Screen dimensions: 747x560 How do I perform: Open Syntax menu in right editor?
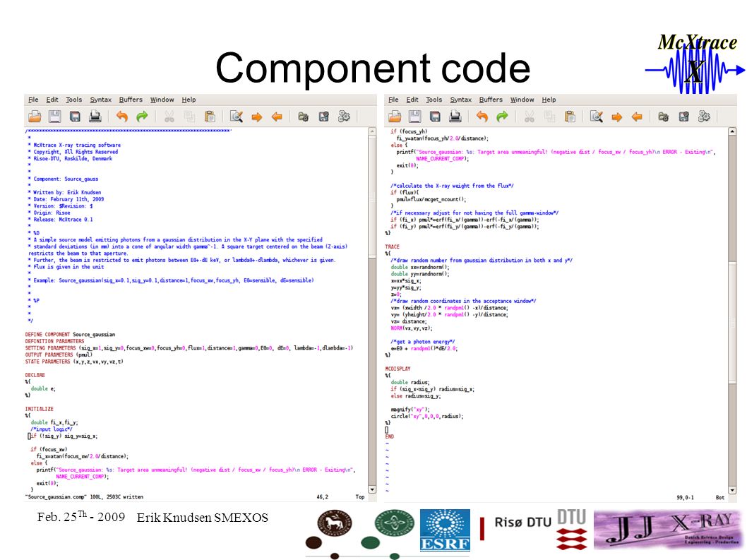click(x=460, y=100)
